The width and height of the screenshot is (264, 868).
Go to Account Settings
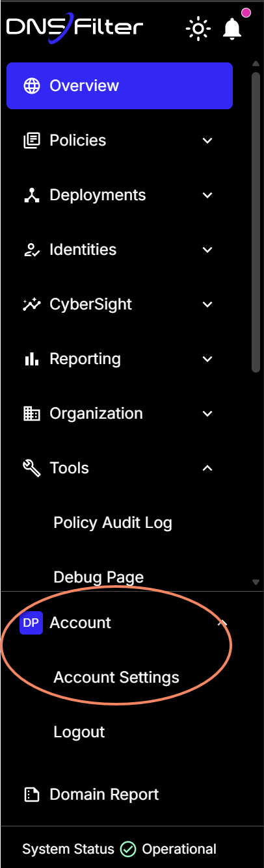(116, 677)
